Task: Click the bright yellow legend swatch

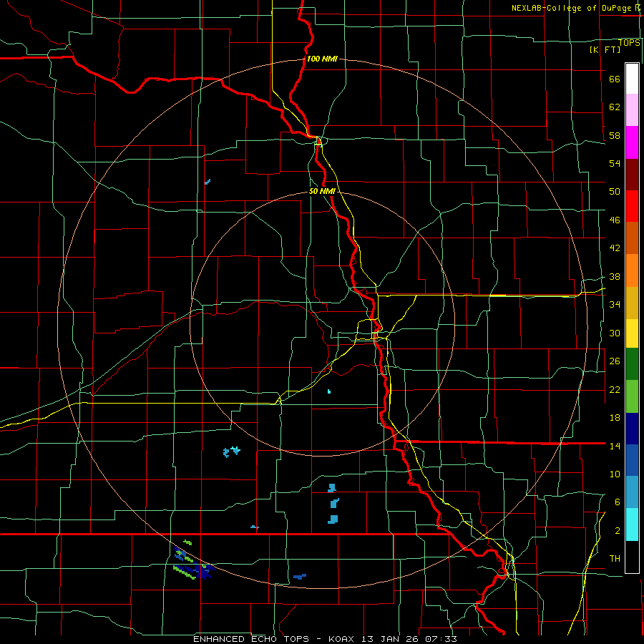Action: (632, 333)
